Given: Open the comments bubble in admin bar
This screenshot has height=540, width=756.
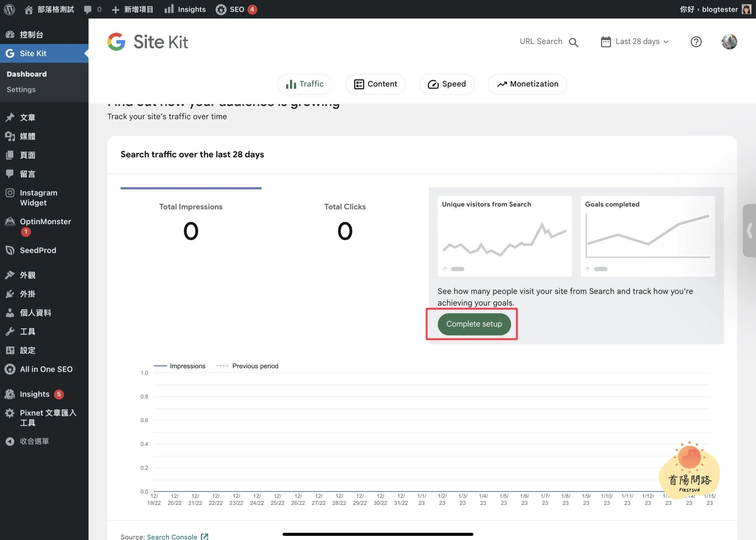Looking at the screenshot, I should (88, 9).
